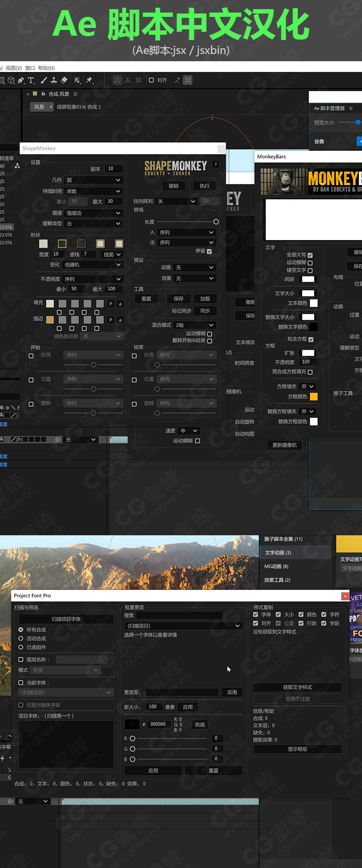Image resolution: width=362 pixels, height=868 pixels.
Task: Open the 几何 shape dropdown
Action: 93,180
